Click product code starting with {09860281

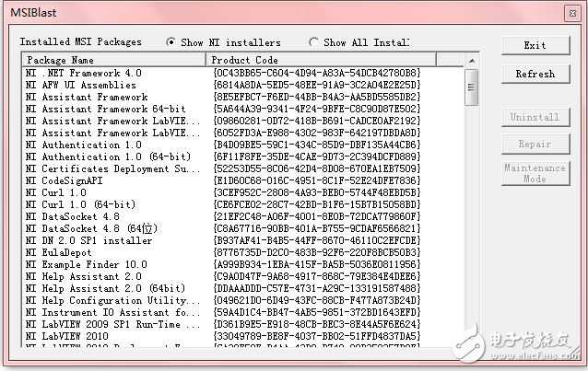point(317,121)
